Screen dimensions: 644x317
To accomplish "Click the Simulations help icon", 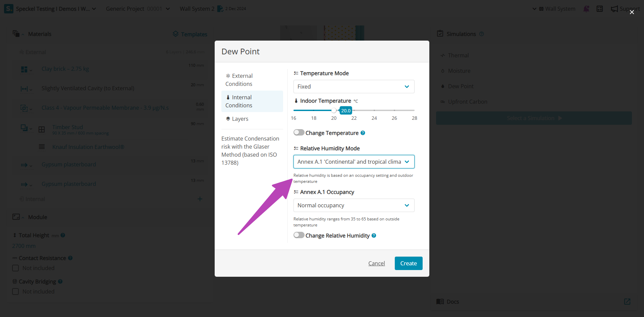I will tap(482, 34).
